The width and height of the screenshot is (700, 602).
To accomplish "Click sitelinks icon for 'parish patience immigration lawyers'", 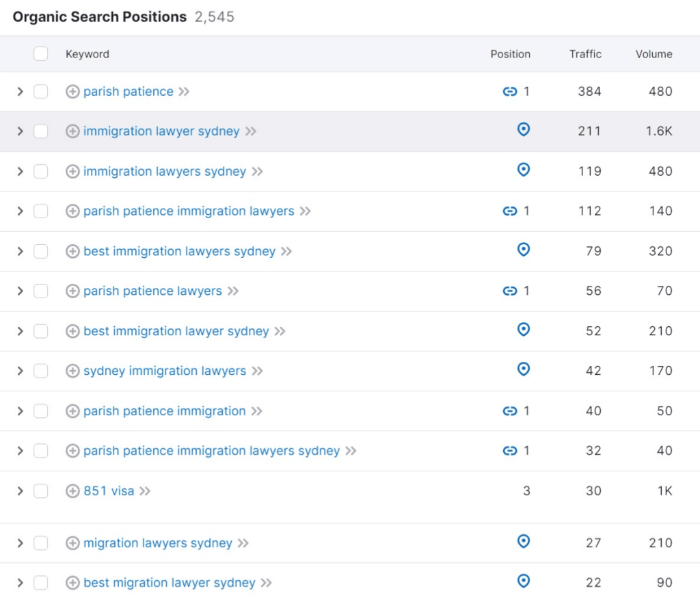I will click(x=510, y=211).
